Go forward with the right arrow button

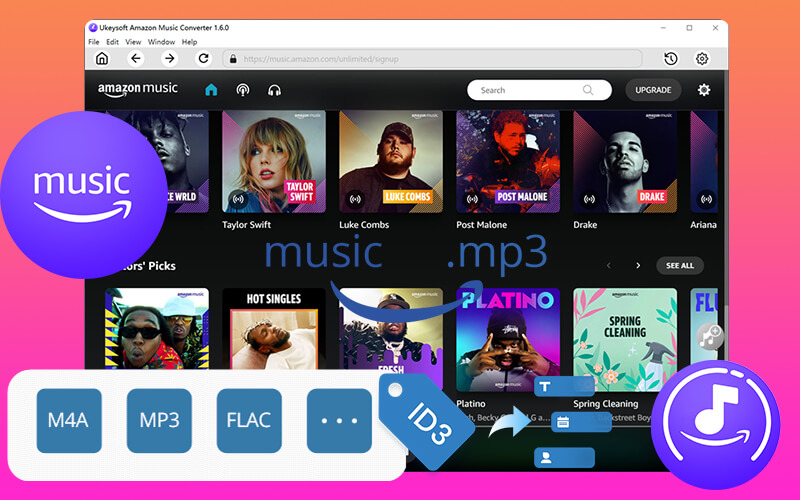point(169,59)
